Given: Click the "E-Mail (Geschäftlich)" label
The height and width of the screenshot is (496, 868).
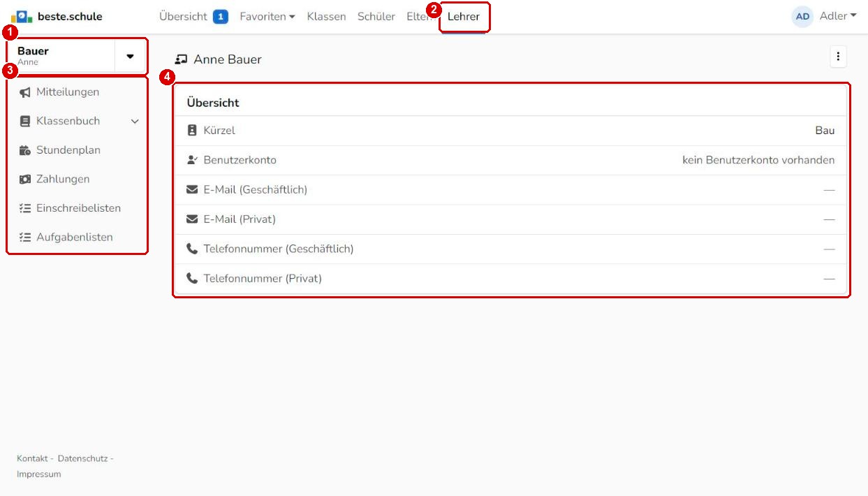Looking at the screenshot, I should [x=256, y=189].
